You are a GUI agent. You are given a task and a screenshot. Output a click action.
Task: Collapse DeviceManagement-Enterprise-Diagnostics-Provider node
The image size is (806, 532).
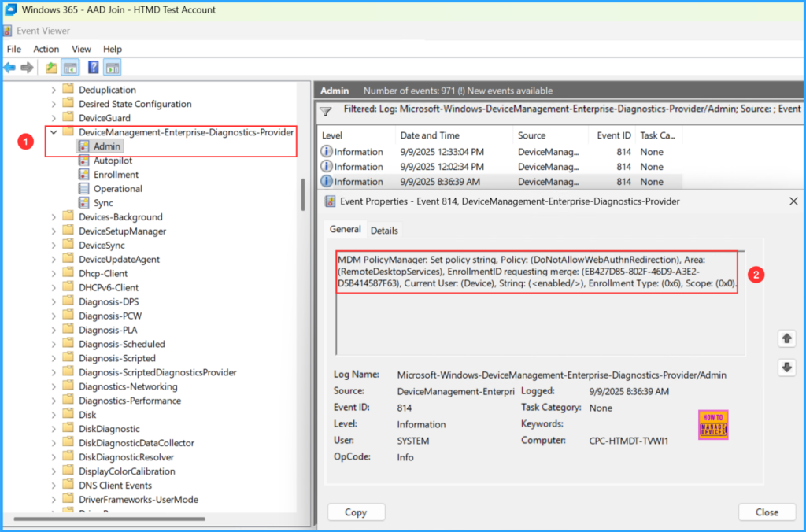click(x=54, y=132)
